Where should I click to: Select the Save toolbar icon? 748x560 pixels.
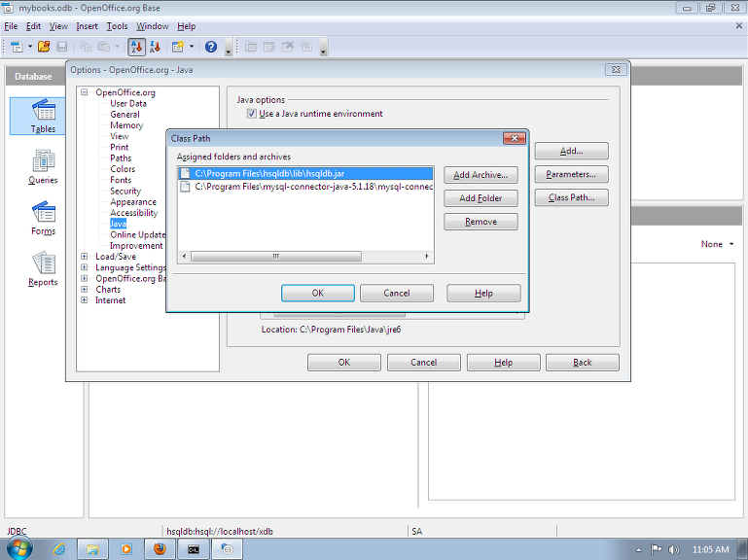[x=62, y=47]
